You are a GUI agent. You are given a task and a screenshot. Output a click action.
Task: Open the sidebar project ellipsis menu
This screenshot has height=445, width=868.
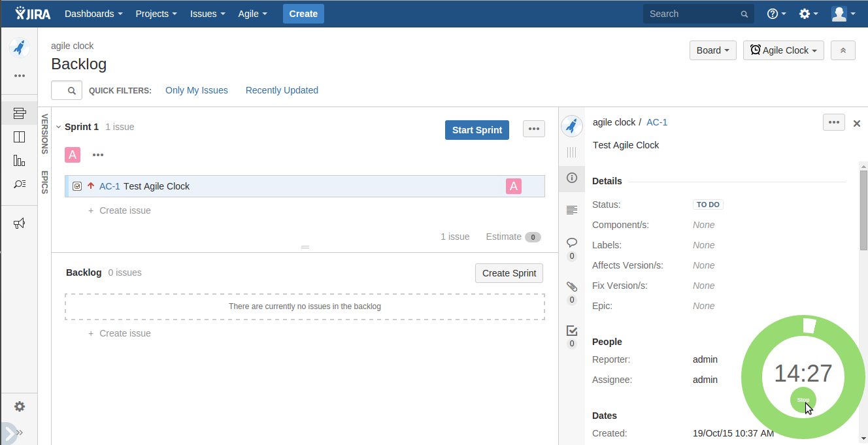coord(20,76)
